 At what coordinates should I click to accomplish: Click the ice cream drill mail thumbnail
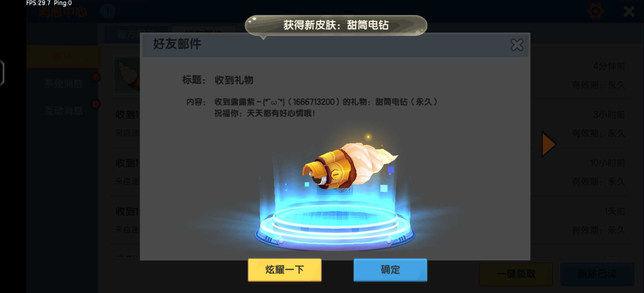click(127, 75)
